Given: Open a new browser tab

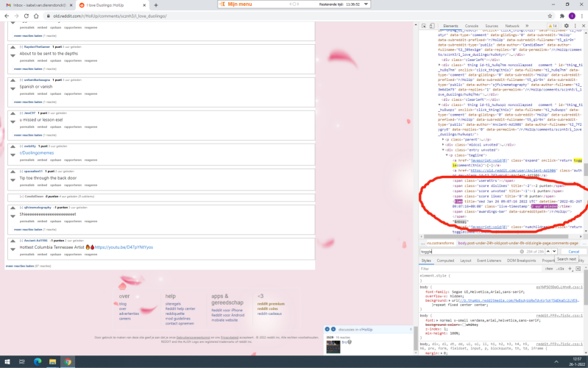Looking at the screenshot, I should (156, 5).
